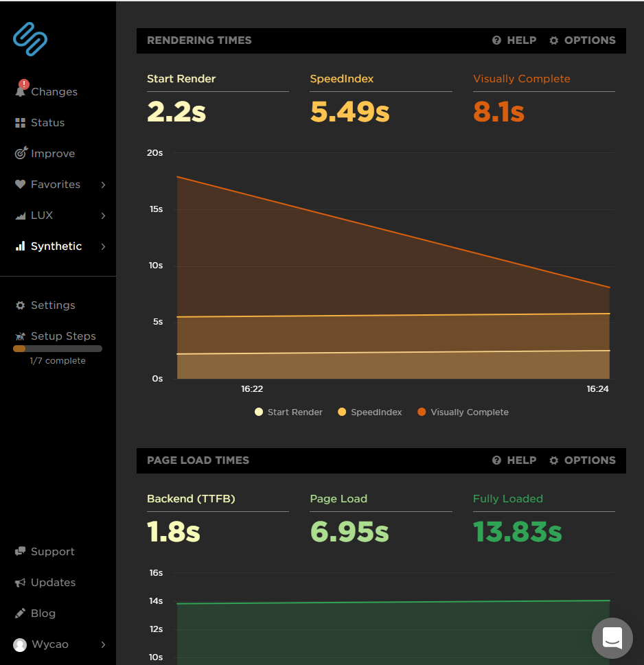The height and width of the screenshot is (665, 644).
Task: Click the Setup Steps progress bar
Action: (58, 349)
